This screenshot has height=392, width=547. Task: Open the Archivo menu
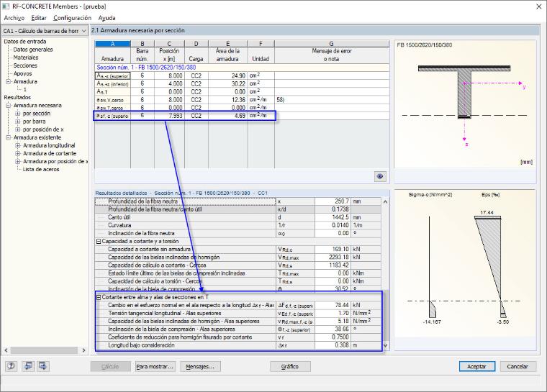[14, 18]
